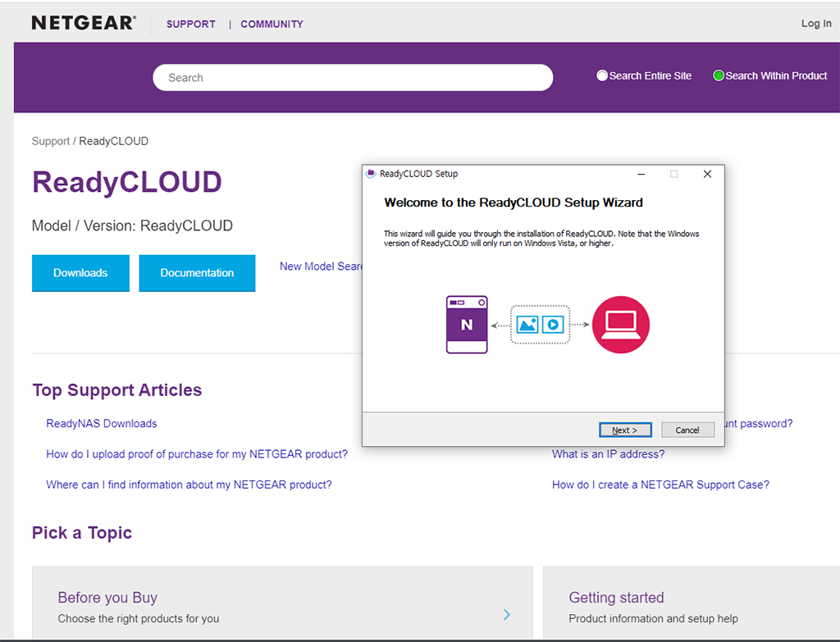Click the Welcome to ReadyCLOUD Setup Wizard heading
This screenshot has width=840, height=642.
click(514, 203)
